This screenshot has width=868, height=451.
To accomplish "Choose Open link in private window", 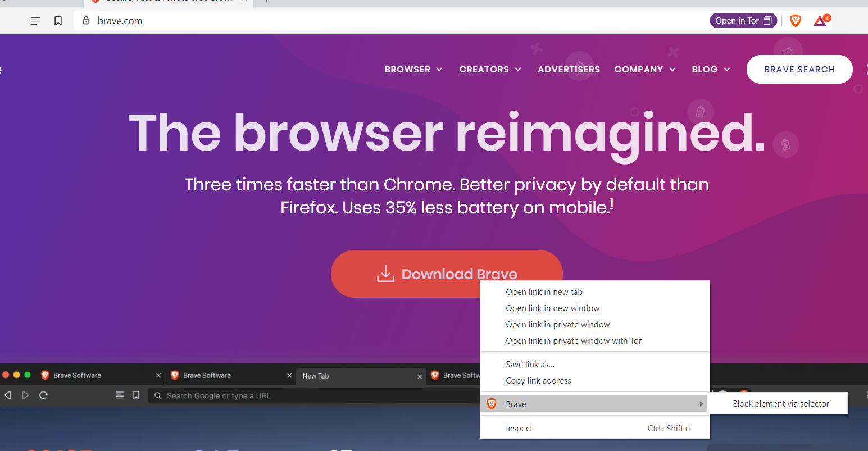I will coord(595,325).
